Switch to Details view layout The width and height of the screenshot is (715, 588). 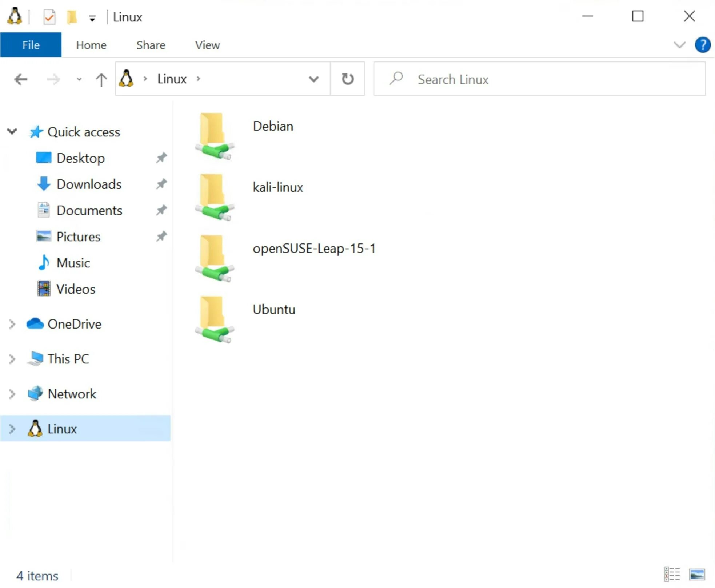(x=672, y=575)
